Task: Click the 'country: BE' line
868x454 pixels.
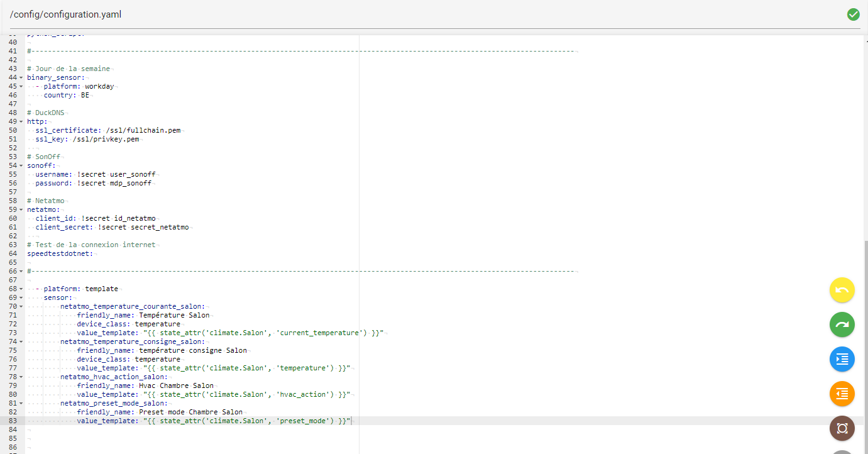Action: (67, 95)
